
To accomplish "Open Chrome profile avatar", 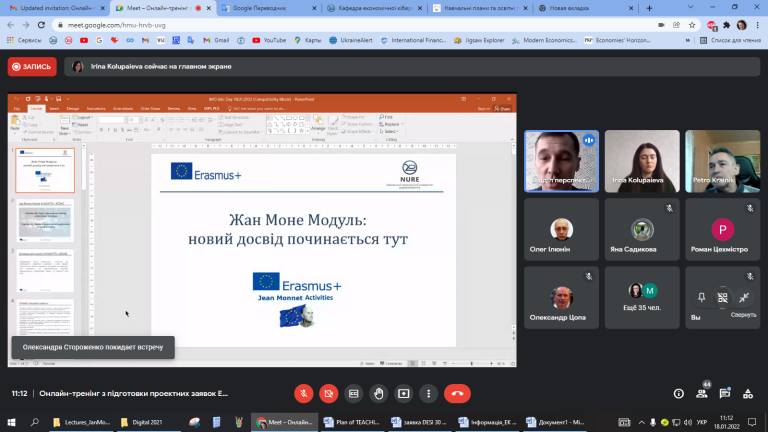I will point(742,25).
